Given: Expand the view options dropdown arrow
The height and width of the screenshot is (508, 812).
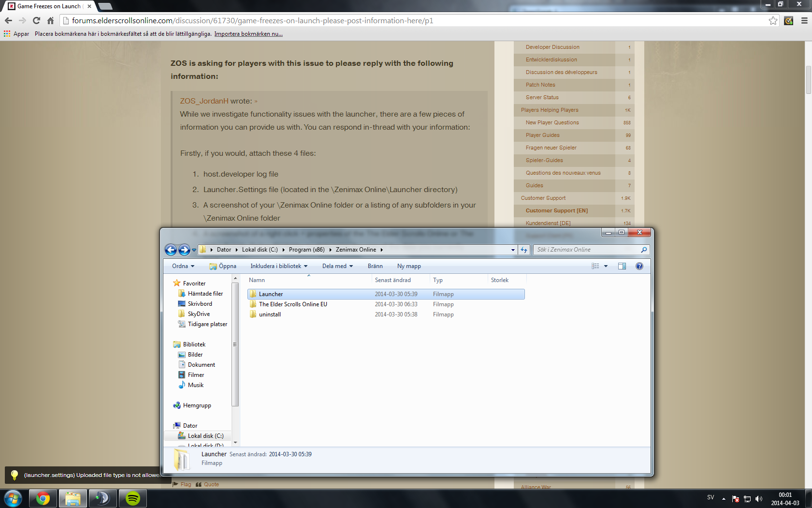Looking at the screenshot, I should point(606,266).
